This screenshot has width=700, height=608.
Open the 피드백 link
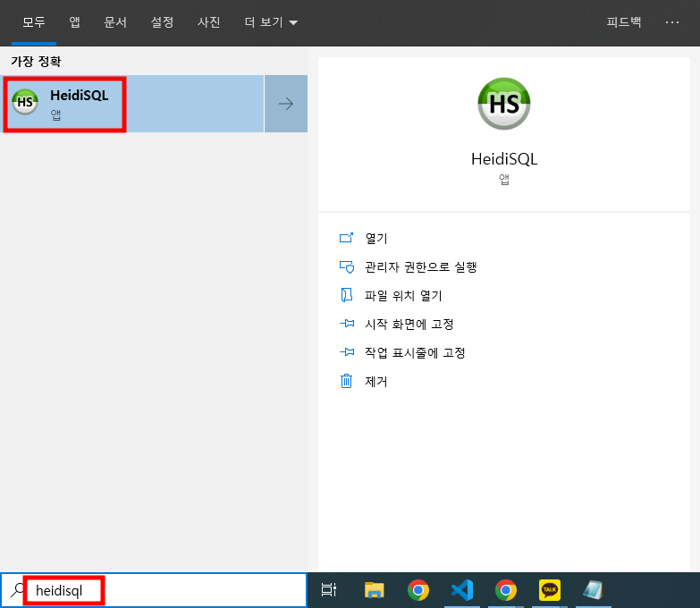(624, 22)
